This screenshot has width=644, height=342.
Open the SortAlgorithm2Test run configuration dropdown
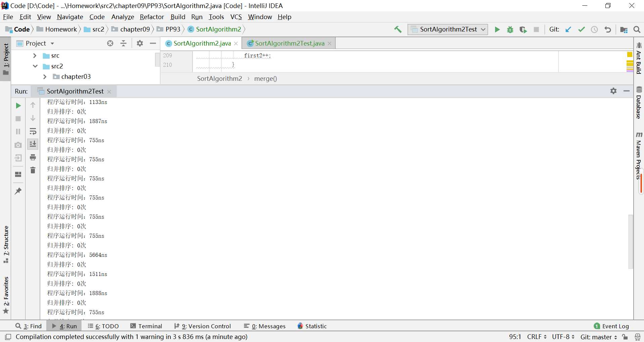tap(448, 30)
